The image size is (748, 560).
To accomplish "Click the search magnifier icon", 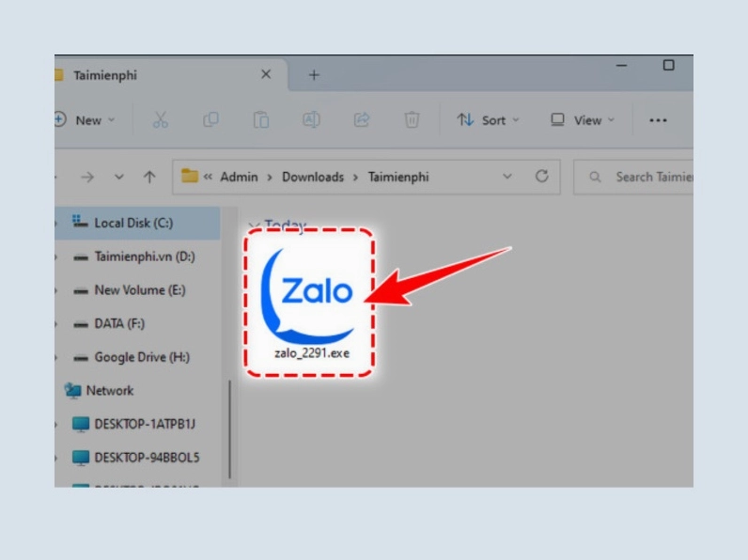I will point(595,177).
